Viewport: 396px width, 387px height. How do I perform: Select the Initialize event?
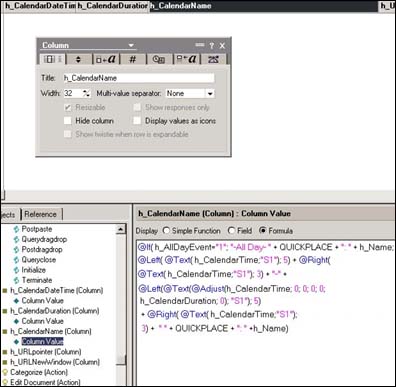click(34, 270)
